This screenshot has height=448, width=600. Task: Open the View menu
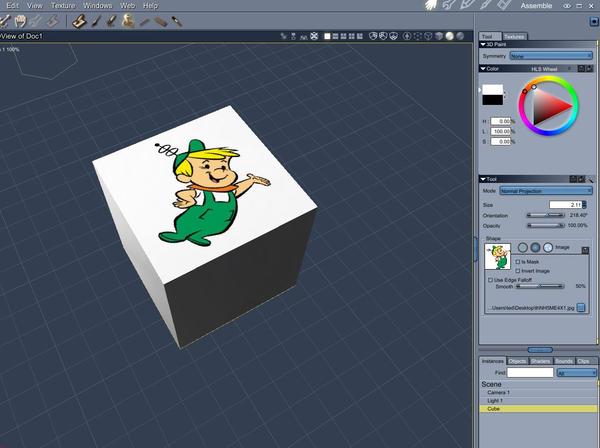[x=34, y=6]
